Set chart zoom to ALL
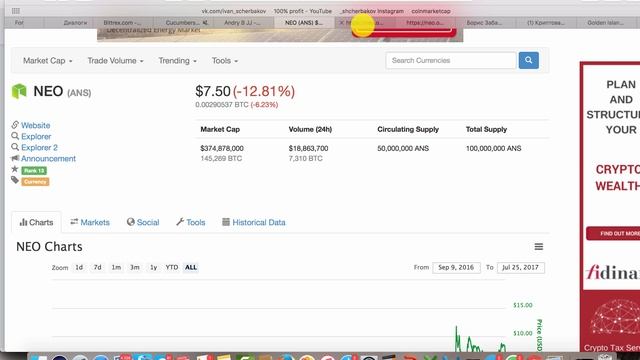The width and height of the screenshot is (640, 360). (191, 267)
